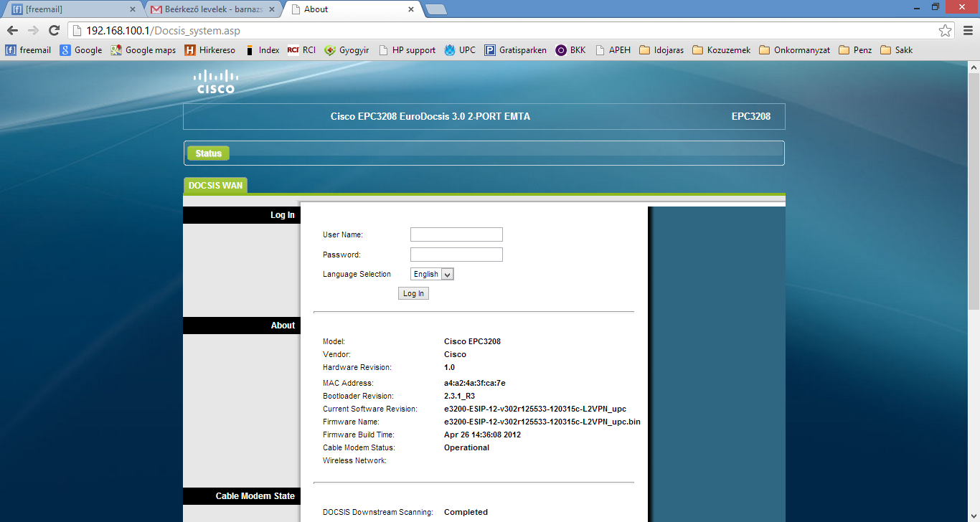Open the Google bookmark
Screen dimensions: 980x522
click(81, 50)
